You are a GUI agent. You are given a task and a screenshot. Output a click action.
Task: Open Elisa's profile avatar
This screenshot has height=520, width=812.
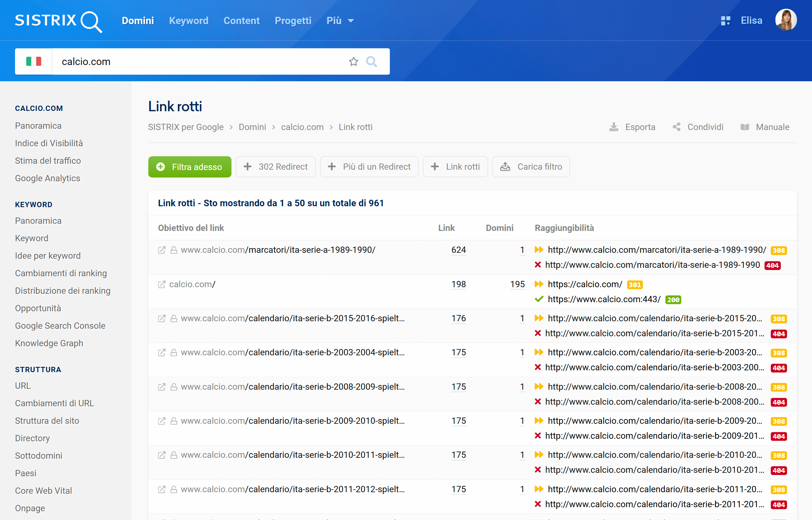coord(786,20)
